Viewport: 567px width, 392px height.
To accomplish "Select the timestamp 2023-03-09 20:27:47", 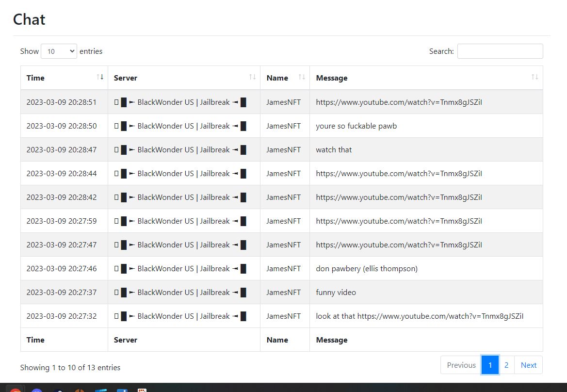I will click(x=62, y=245).
